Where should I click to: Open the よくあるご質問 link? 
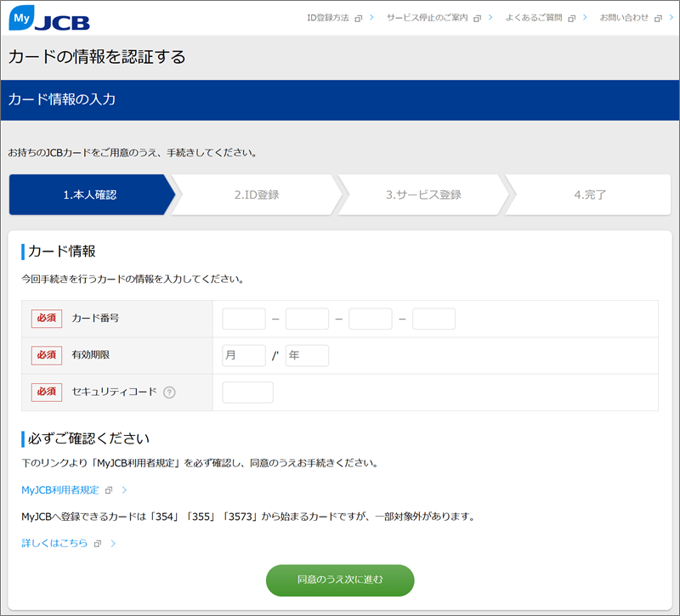tap(534, 18)
